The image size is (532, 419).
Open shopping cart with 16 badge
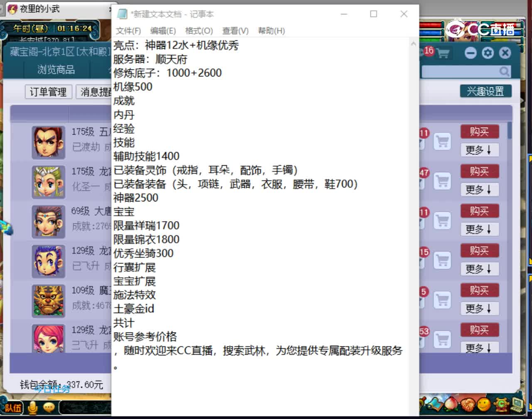[x=442, y=53]
